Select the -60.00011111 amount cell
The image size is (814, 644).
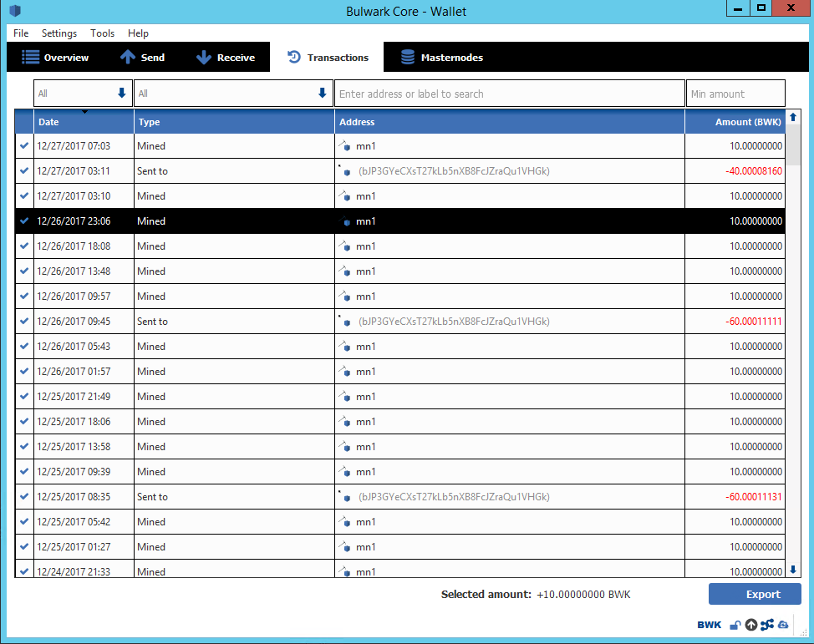coord(735,322)
